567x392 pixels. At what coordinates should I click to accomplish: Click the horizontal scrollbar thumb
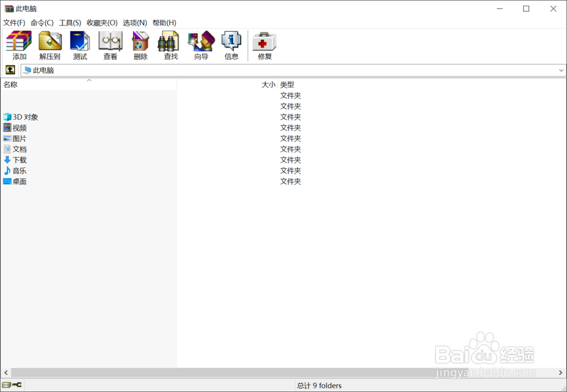(240, 373)
